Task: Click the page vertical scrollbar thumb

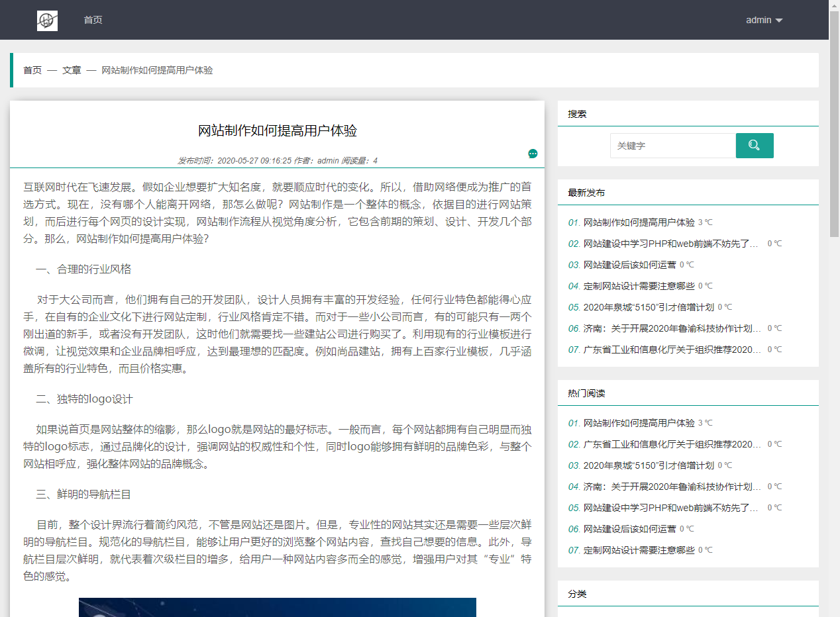Action: [x=835, y=123]
